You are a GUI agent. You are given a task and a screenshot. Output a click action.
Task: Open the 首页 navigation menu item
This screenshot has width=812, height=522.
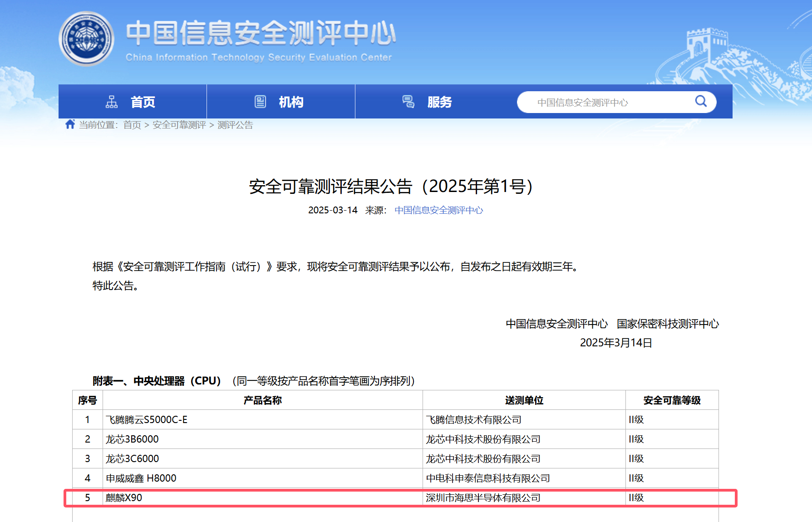pos(143,102)
